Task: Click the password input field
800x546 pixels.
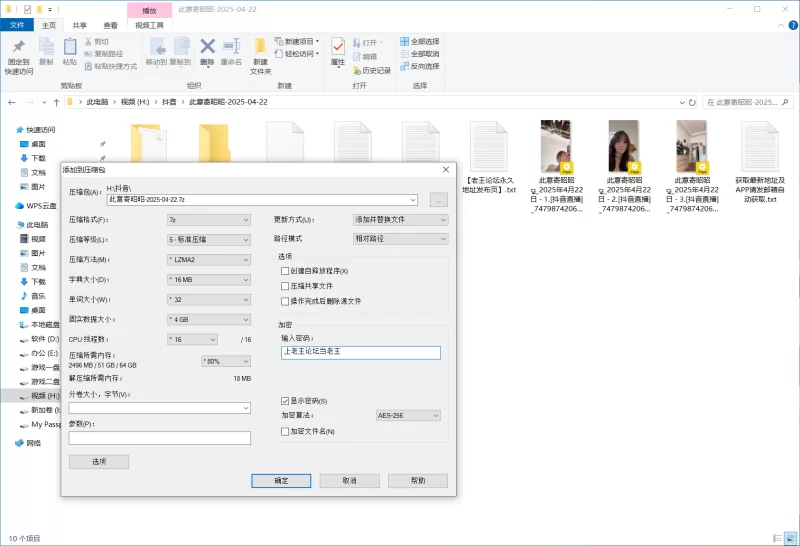Action: 361,352
